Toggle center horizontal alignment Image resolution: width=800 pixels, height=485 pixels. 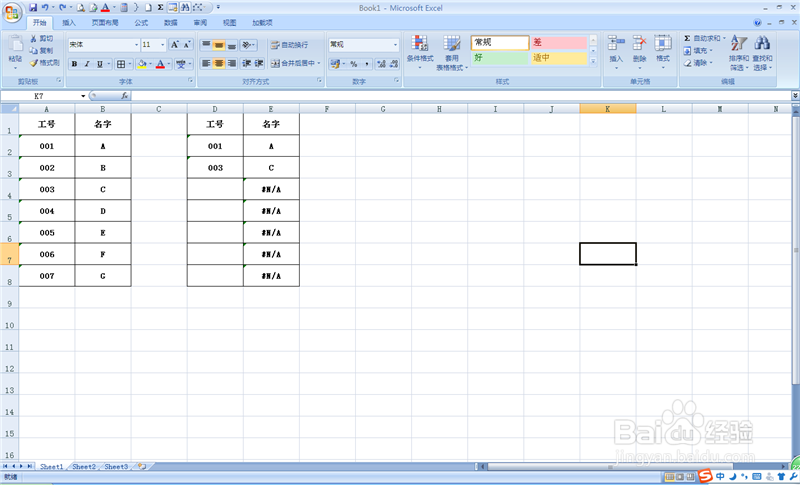tap(218, 63)
